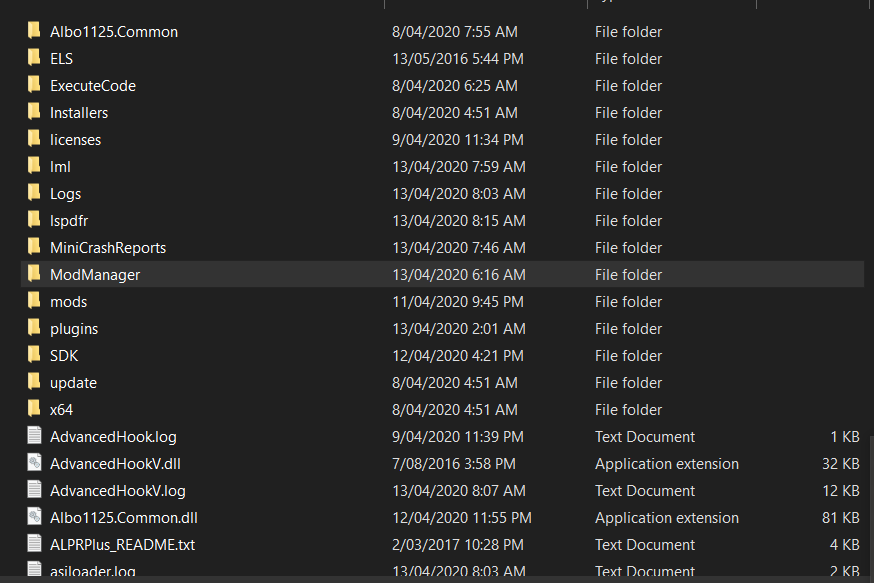Click the ModManager folder icon
The image size is (874, 583).
click(x=34, y=274)
